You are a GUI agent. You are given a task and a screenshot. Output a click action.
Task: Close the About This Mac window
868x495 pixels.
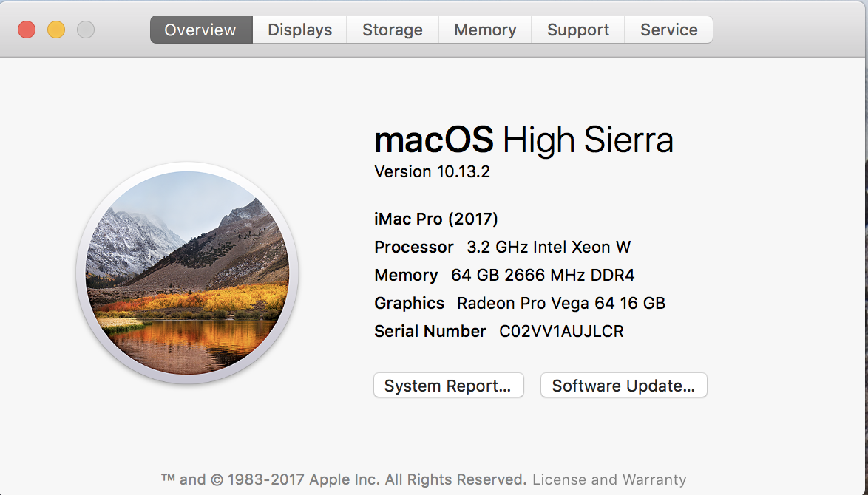pos(27,30)
